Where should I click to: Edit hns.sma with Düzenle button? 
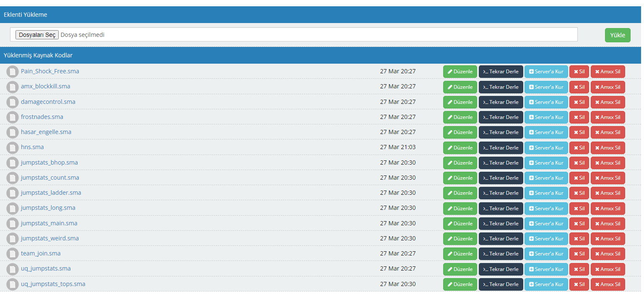pos(460,148)
